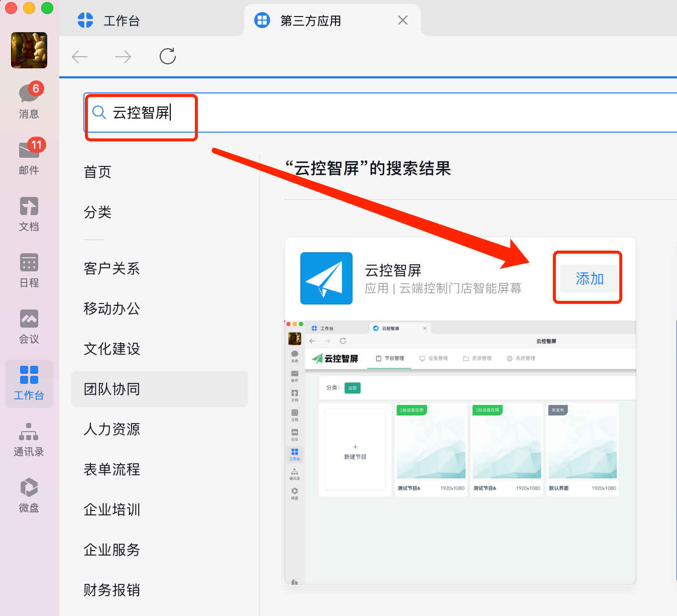The image size is (677, 616).
Task: Click the yellow macOS minimize light
Action: tap(29, 8)
